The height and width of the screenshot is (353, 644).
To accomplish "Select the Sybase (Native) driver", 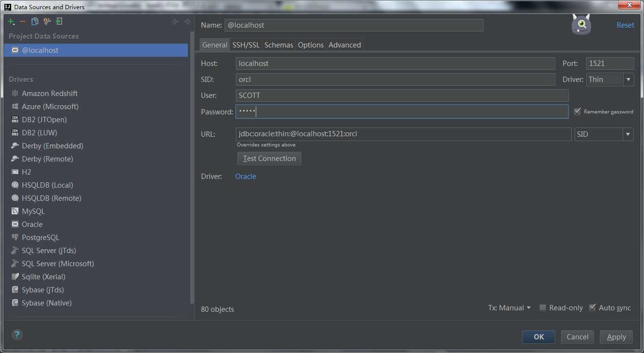I will click(47, 303).
